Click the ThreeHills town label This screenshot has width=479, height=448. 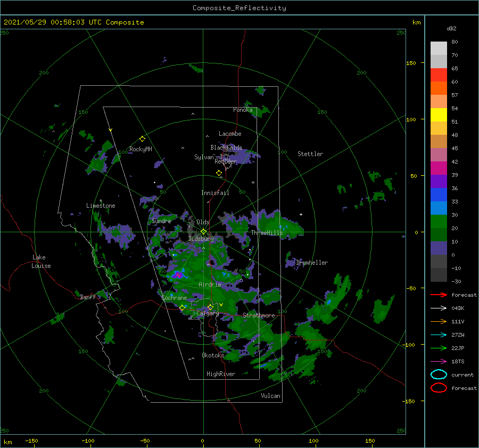[267, 233]
